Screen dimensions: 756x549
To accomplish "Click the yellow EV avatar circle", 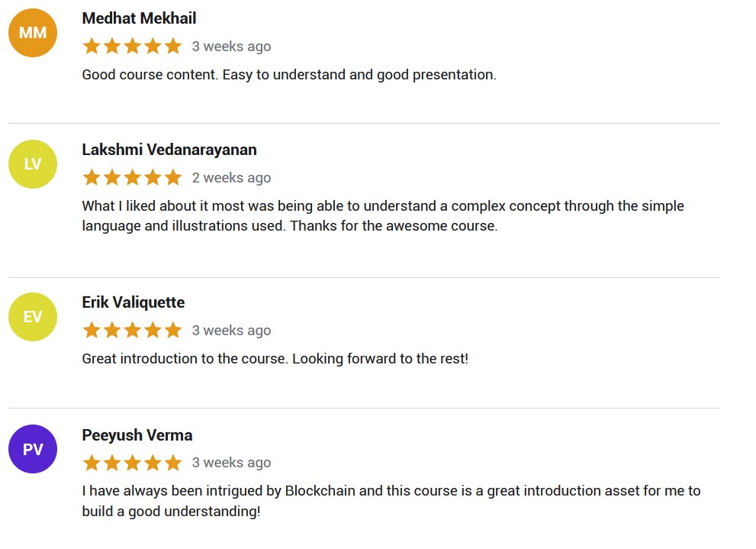I will coord(33,317).
